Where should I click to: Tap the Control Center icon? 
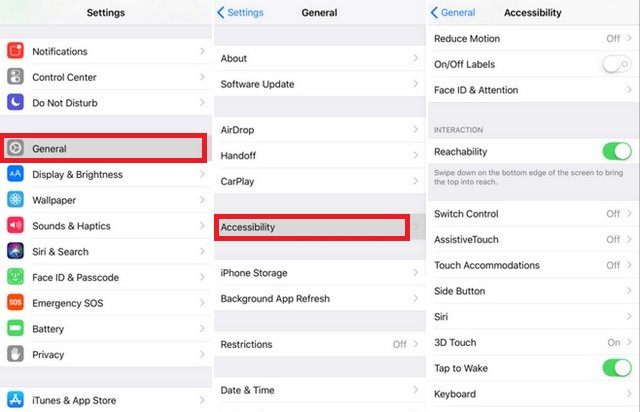pos(16,77)
